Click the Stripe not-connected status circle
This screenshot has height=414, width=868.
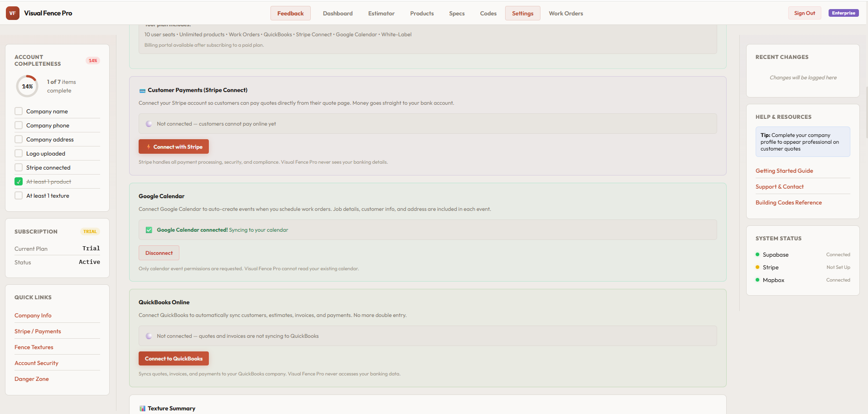pos(149,124)
